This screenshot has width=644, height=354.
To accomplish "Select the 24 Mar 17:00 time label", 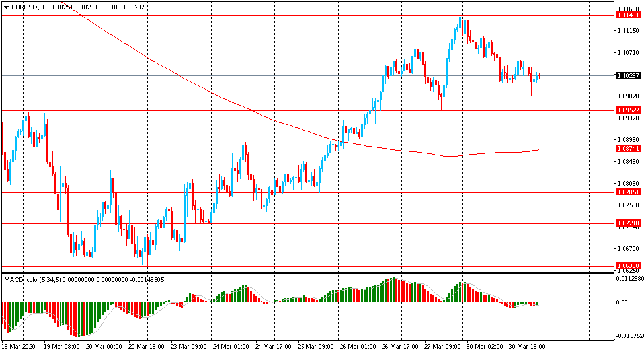I will (x=273, y=347).
